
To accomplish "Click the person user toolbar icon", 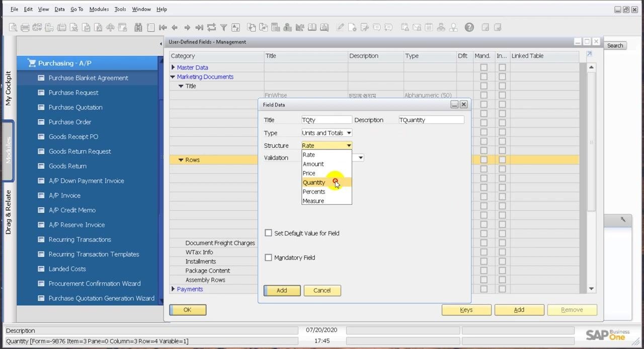I will [x=453, y=28].
